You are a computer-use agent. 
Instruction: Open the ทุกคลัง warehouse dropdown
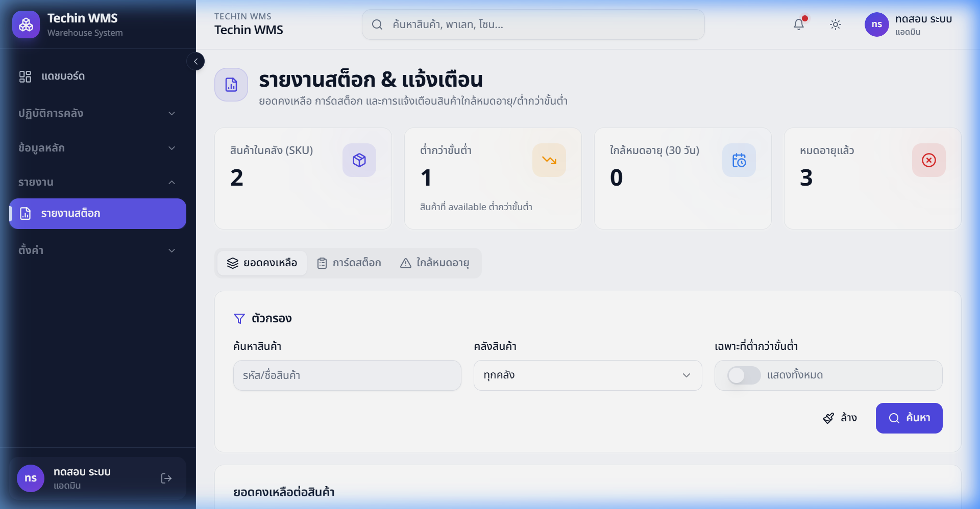(x=588, y=375)
